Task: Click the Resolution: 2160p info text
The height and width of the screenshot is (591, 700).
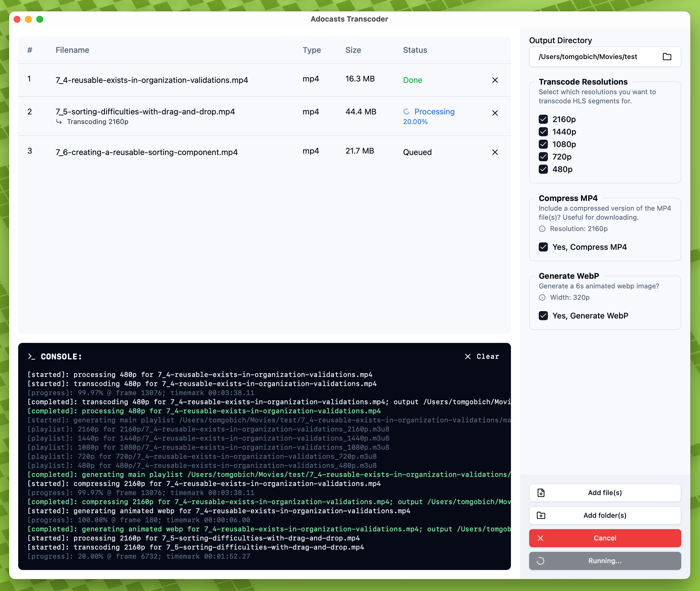Action: [x=579, y=229]
